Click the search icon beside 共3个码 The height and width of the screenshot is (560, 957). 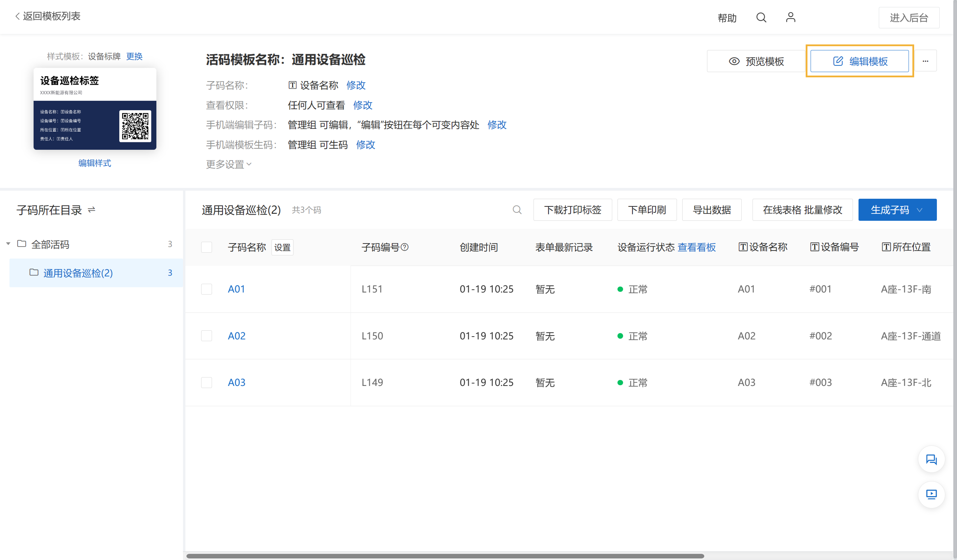(x=517, y=210)
